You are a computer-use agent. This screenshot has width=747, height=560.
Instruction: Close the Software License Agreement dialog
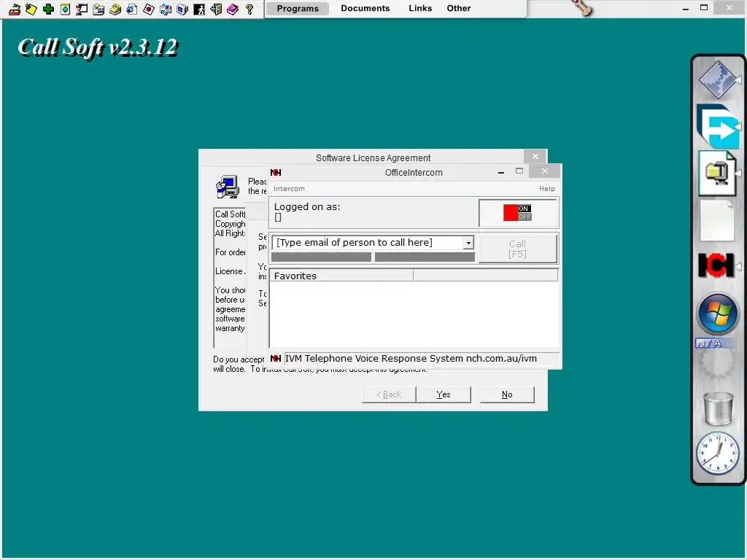pyautogui.click(x=535, y=157)
